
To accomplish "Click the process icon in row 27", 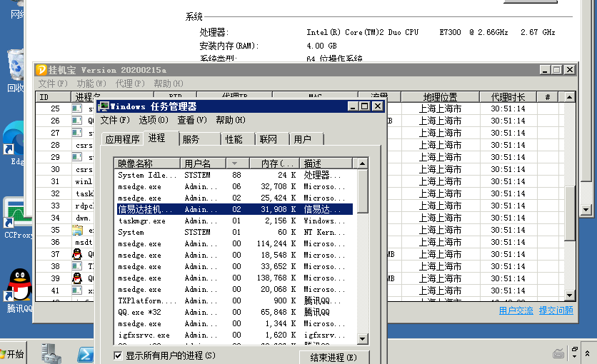I will click(77, 133).
